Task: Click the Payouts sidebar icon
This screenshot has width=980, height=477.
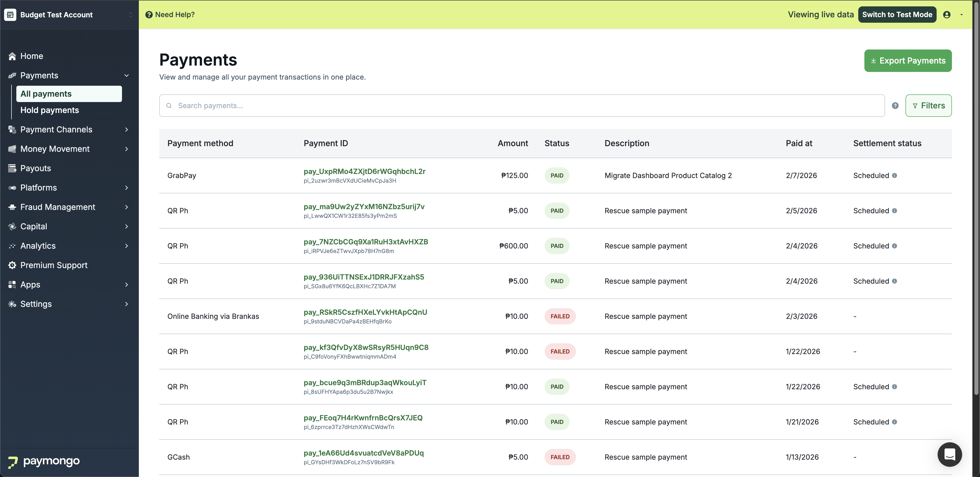Action: [12, 168]
